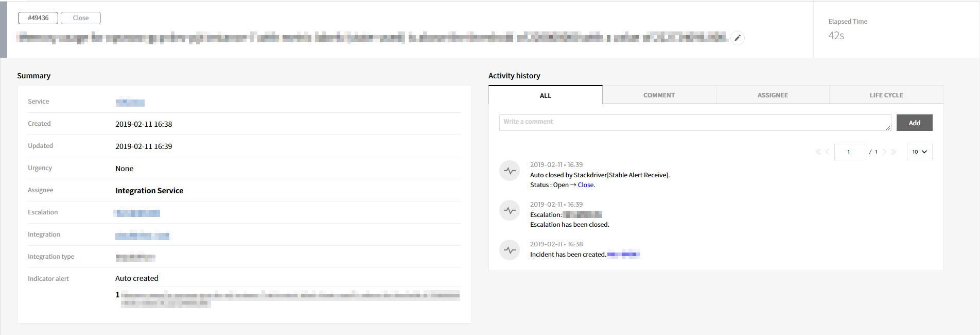Open the blurred Escalation link in Summary
980x335 pixels.
[x=137, y=213]
